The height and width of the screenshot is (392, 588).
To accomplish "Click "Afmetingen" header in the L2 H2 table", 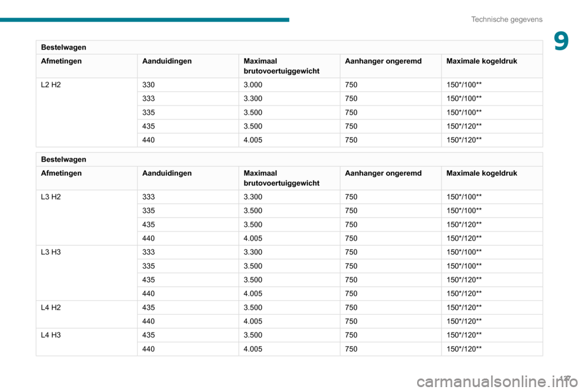I will click(x=61, y=61).
